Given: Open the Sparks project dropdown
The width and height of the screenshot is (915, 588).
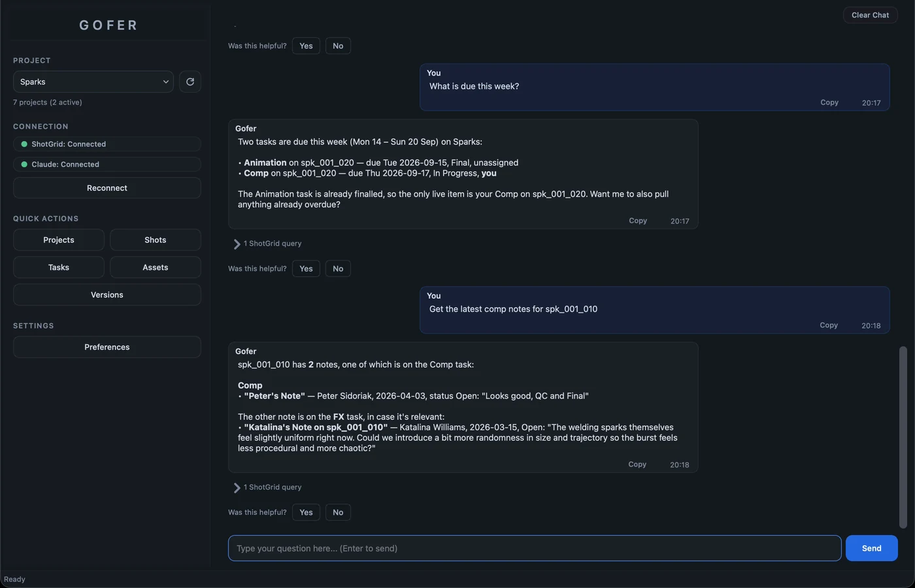Looking at the screenshot, I should click(x=93, y=82).
